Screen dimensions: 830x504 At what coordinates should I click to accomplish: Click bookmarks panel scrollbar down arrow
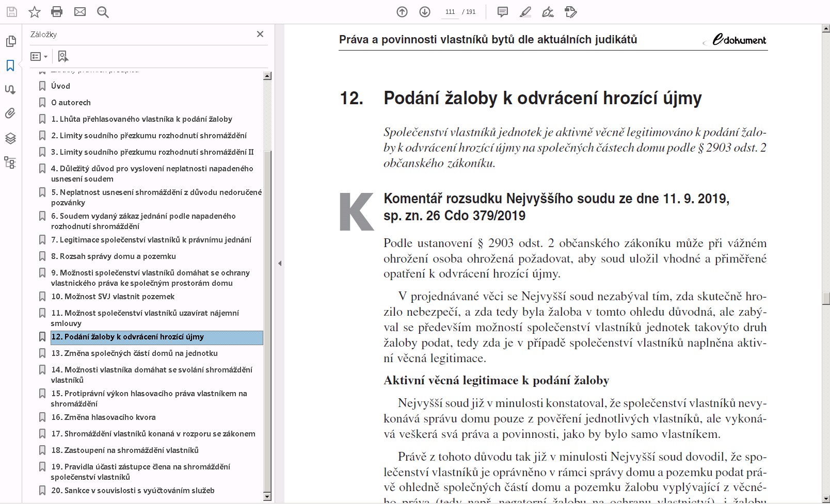[x=267, y=497]
